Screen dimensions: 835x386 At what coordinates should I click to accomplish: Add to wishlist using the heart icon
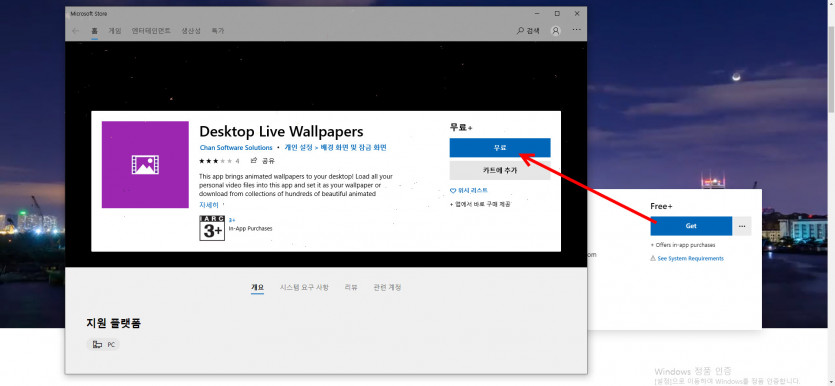(453, 191)
